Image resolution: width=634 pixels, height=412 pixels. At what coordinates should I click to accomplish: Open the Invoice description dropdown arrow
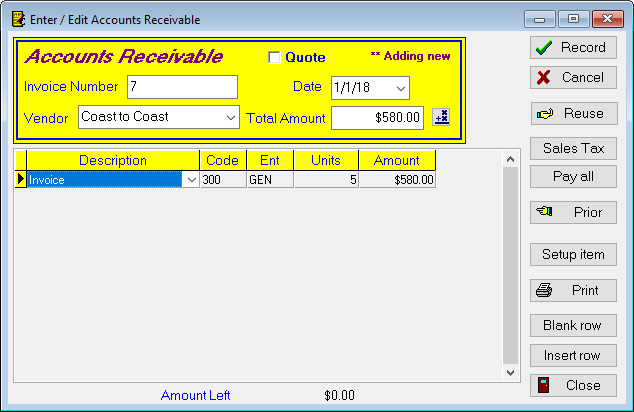point(191,180)
